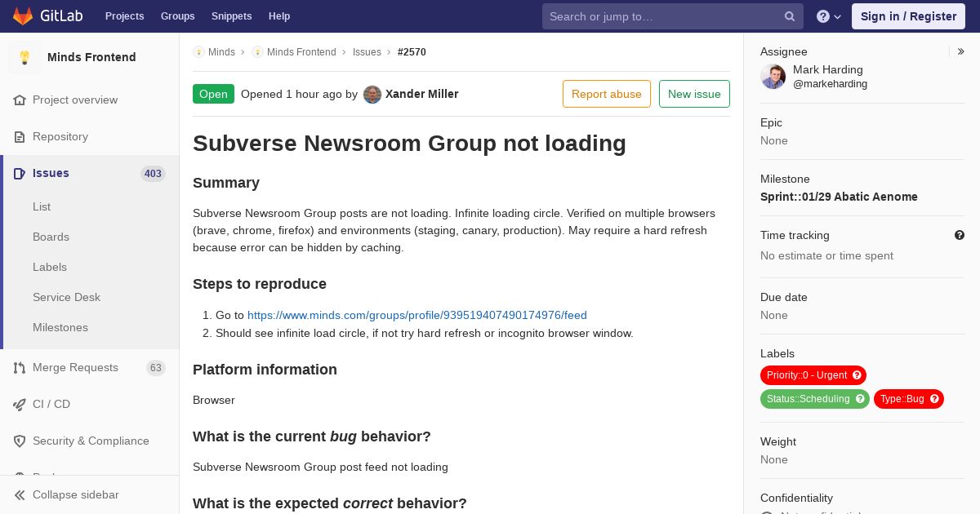Viewport: 980px width, 514px height.
Task: Click the Minds Frontend breadcrumb icon
Action: (x=257, y=51)
